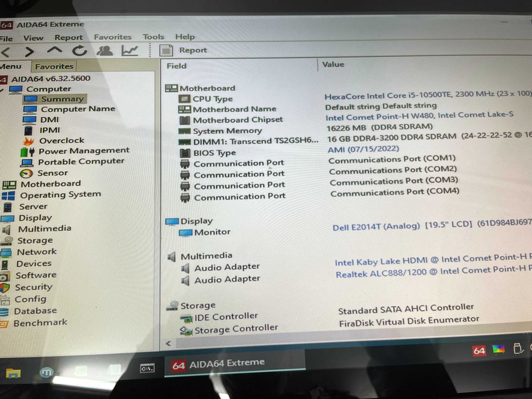Open the Intel Kaby Lake HDMI audio link

[433, 260]
